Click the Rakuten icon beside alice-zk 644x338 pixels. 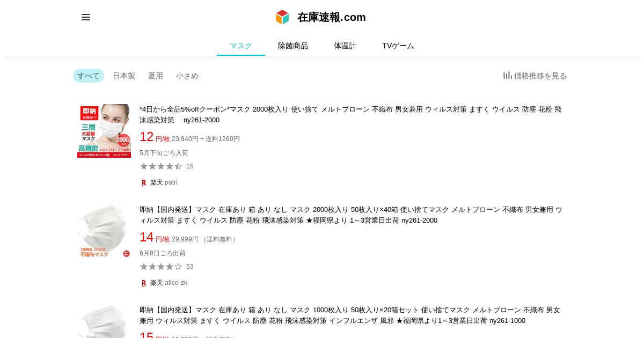144,283
